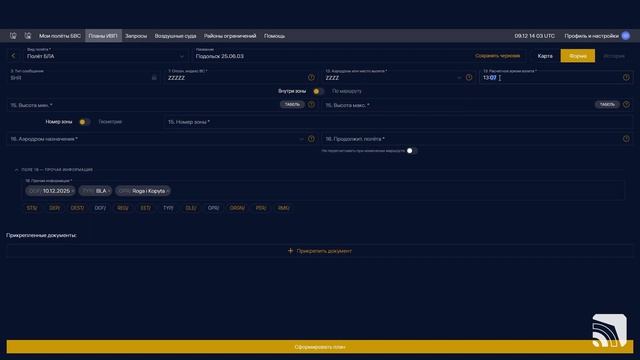640x360 pixels.
Task: Remove the DOF 10.12.2025 chip
Action: pos(73,191)
